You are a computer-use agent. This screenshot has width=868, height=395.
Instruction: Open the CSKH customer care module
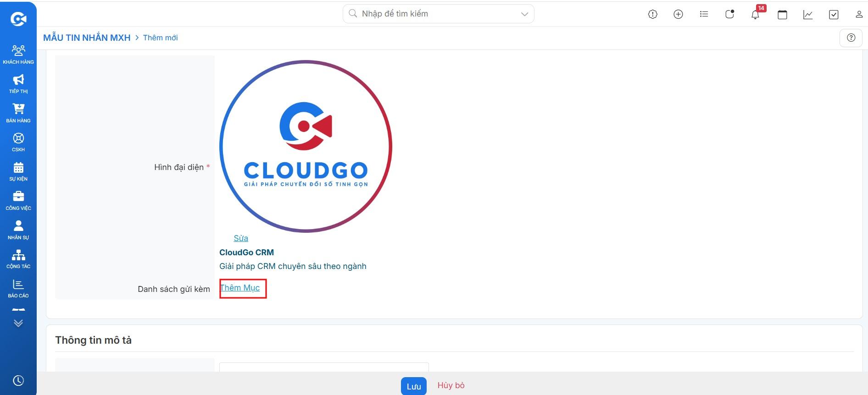[x=18, y=142]
